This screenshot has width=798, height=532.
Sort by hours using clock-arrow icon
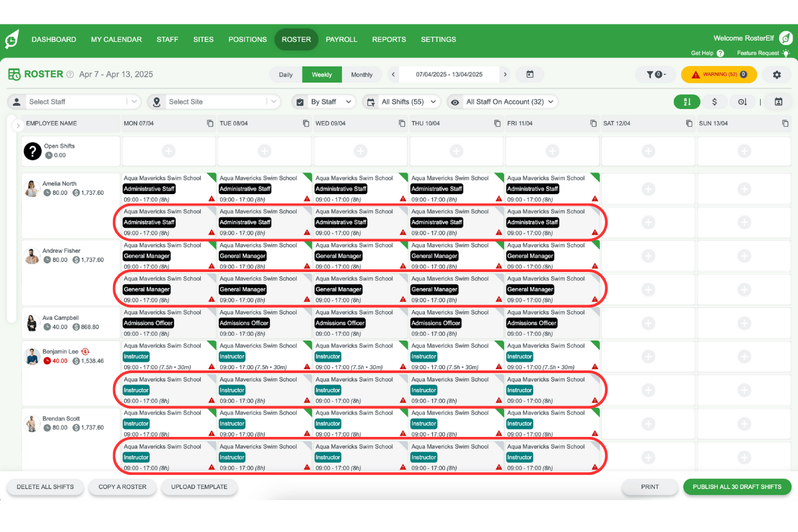tap(743, 102)
